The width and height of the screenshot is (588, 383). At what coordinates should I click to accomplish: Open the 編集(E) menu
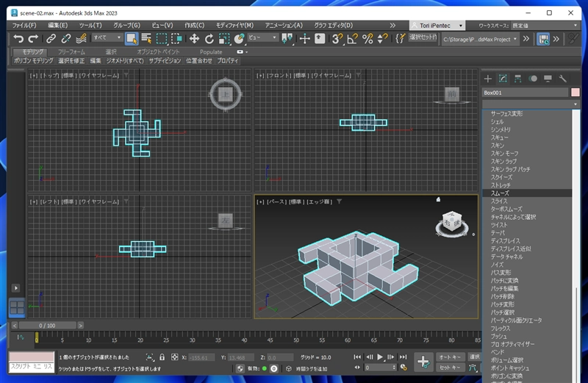click(58, 26)
